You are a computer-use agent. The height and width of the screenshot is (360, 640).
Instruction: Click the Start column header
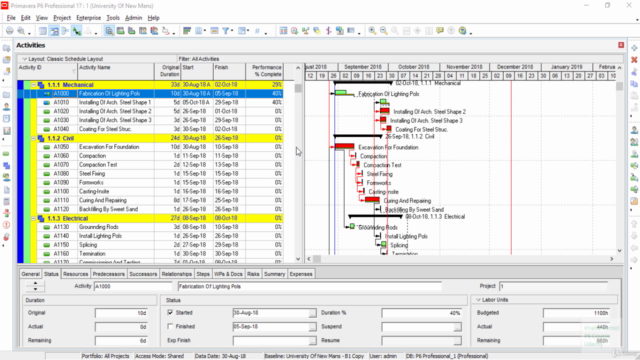(x=197, y=71)
